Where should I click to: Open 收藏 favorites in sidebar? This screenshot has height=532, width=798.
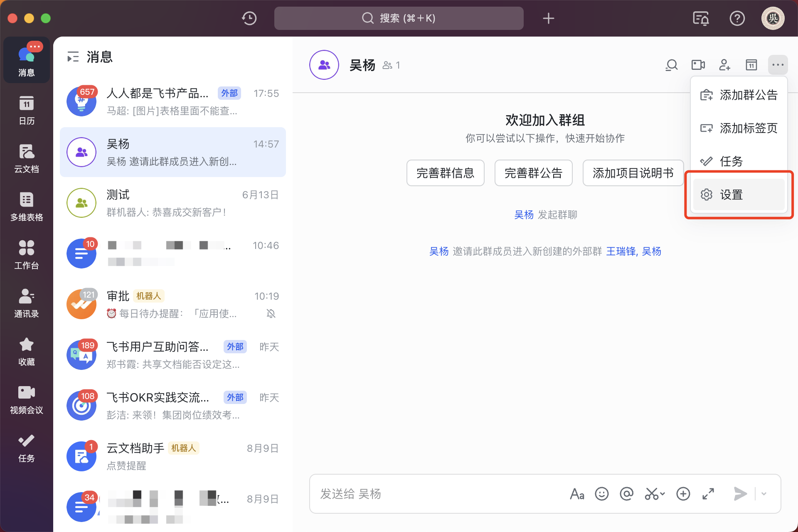pos(27,351)
